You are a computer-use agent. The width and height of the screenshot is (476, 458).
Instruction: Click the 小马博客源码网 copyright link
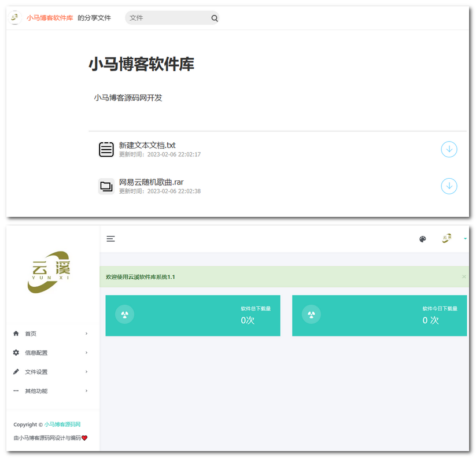pyautogui.click(x=62, y=424)
